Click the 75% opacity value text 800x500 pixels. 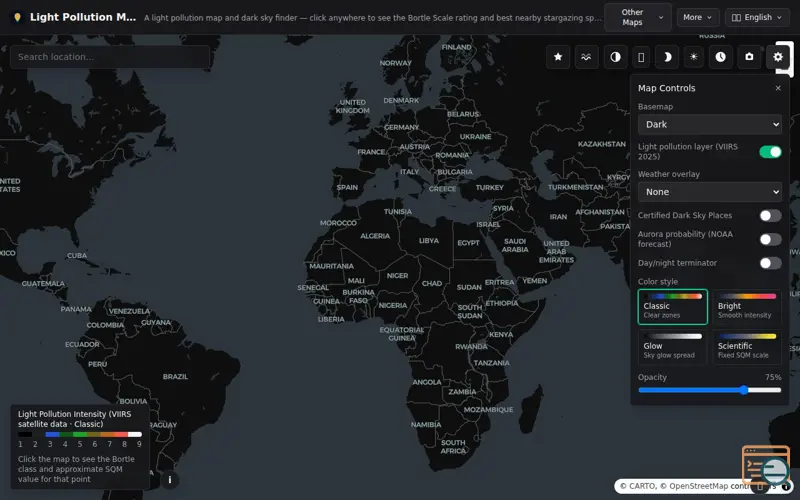(773, 377)
